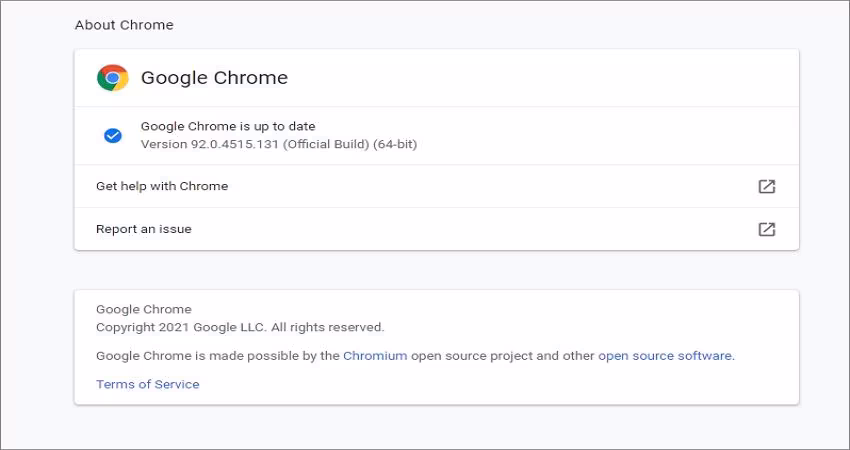
Task: Click the '(64-bit)' label in the version line
Action: pos(395,144)
